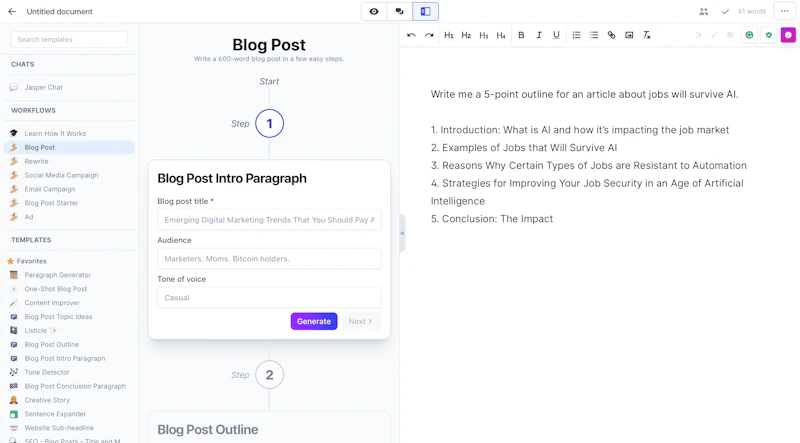Click the outline line '2. Examples of Jobs that Will Survive AI'
The height and width of the screenshot is (443, 800).
point(524,147)
